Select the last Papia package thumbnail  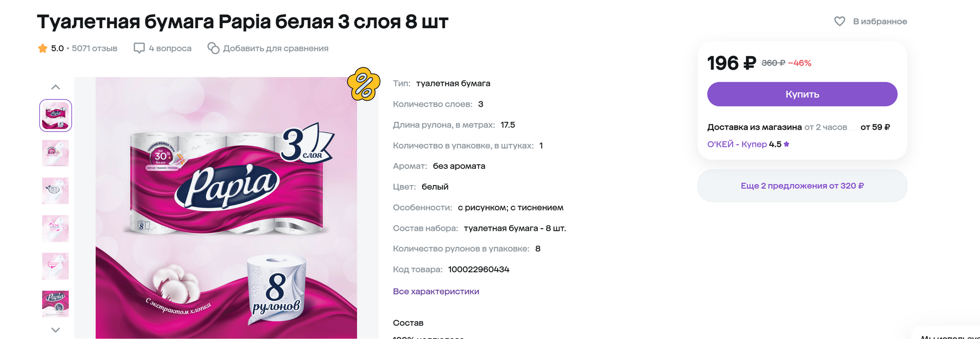56,304
